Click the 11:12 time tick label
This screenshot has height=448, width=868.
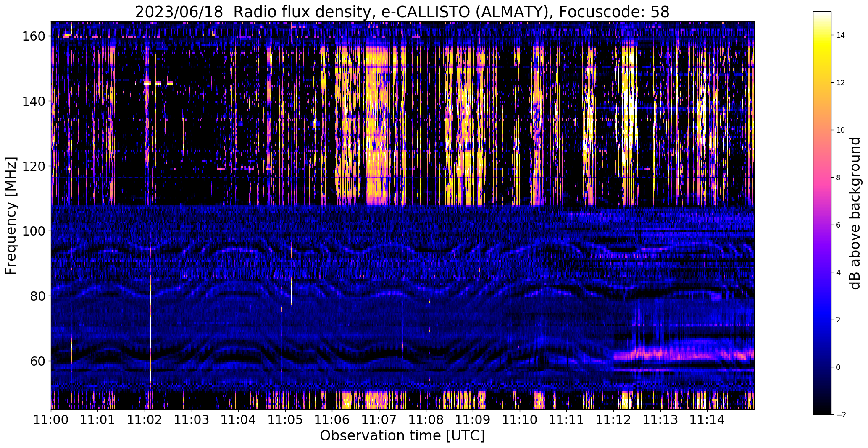pos(613,419)
